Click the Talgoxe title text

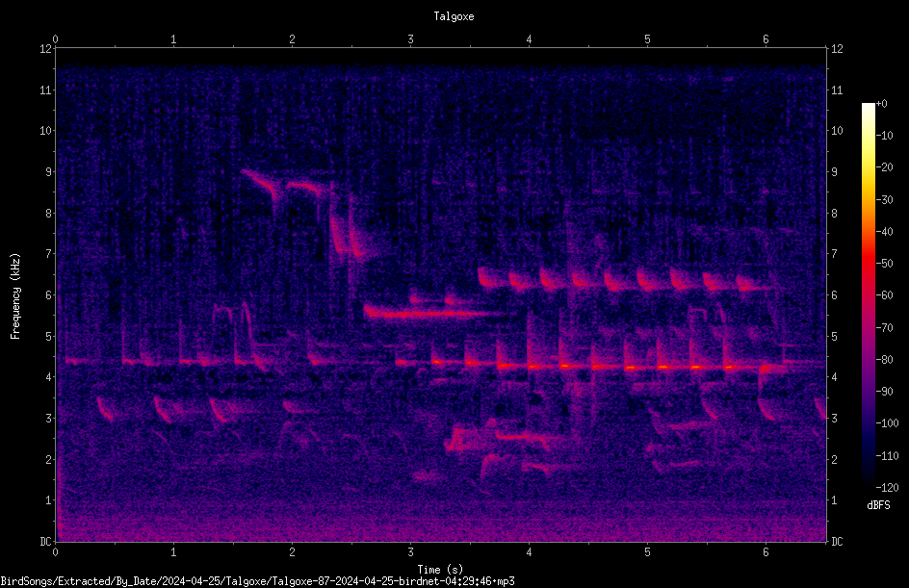(454, 16)
